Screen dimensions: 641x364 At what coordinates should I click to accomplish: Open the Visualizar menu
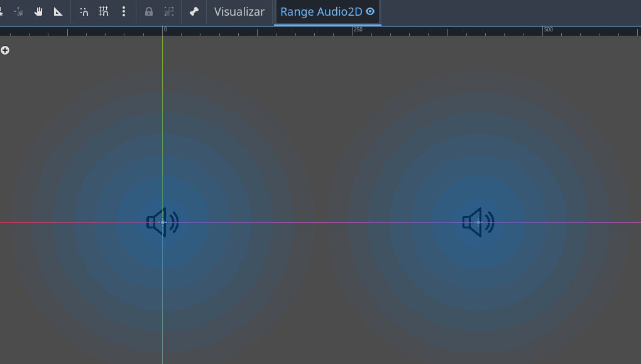tap(239, 11)
